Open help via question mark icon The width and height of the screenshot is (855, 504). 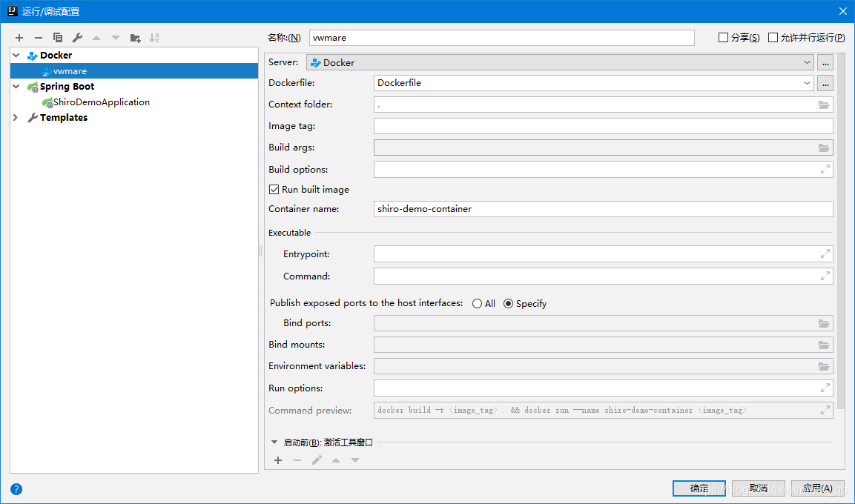[16, 488]
